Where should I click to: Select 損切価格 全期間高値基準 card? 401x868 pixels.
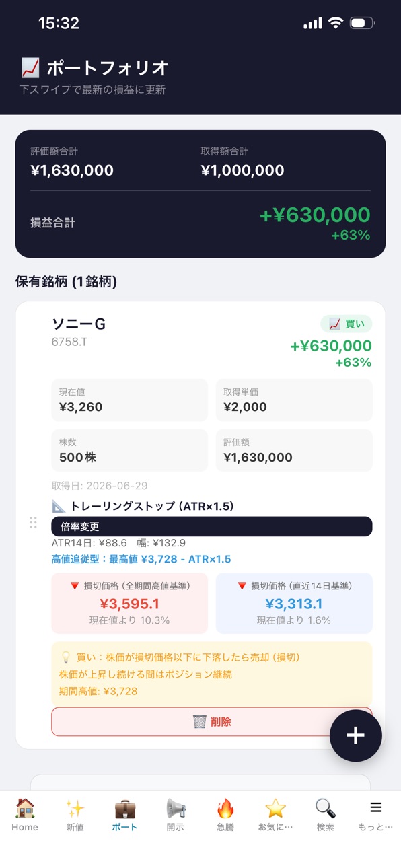click(130, 603)
